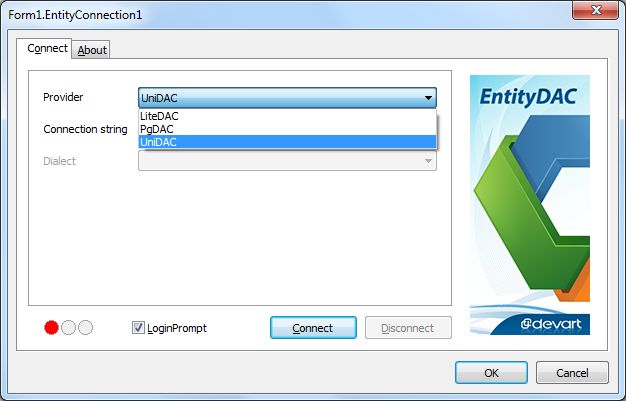The image size is (626, 401).
Task: Close the Form1.EntityConnection1 window
Action: coord(596,10)
